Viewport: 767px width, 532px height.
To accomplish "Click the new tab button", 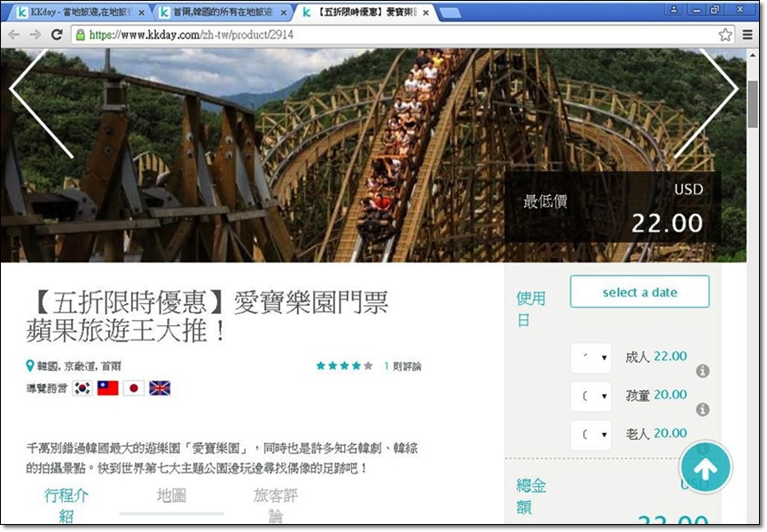I will (x=450, y=13).
